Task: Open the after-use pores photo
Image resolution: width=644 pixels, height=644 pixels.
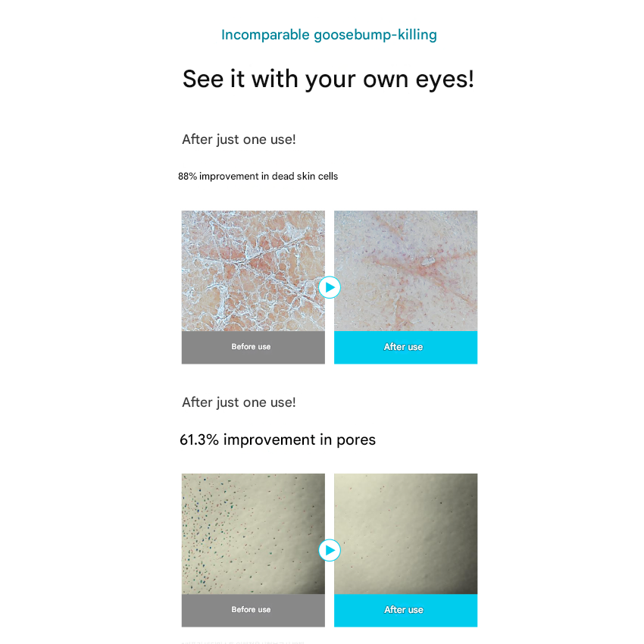Action: 406,533
